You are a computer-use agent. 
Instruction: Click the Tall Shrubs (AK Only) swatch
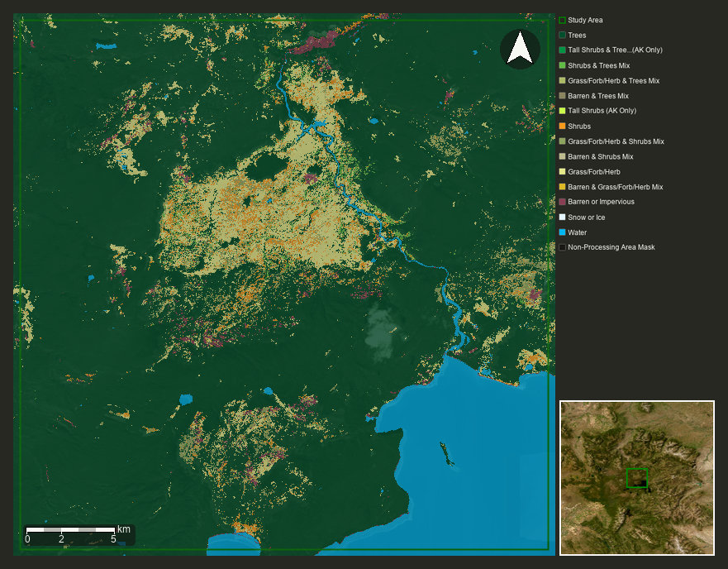pos(562,111)
